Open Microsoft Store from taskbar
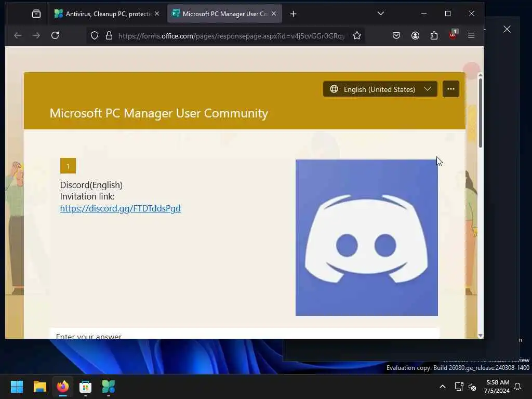The height and width of the screenshot is (399, 532). [x=86, y=387]
